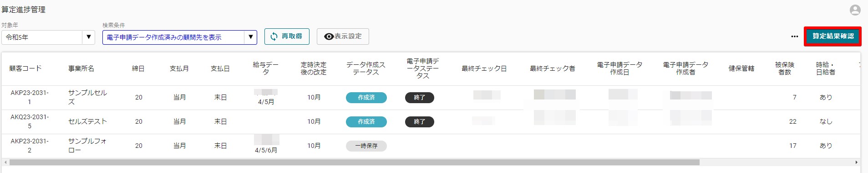The height and width of the screenshot is (173, 868).
Task: Sort by 事業所名 column header
Action: tap(81, 68)
